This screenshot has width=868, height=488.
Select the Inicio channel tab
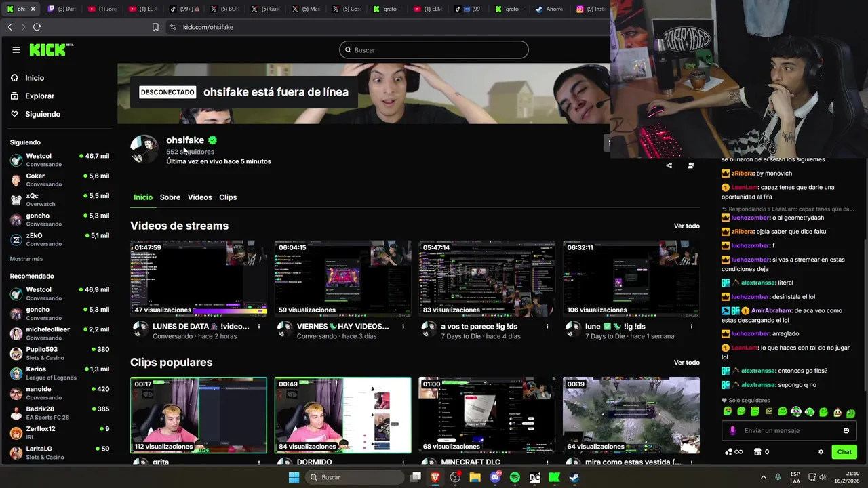pyautogui.click(x=143, y=197)
